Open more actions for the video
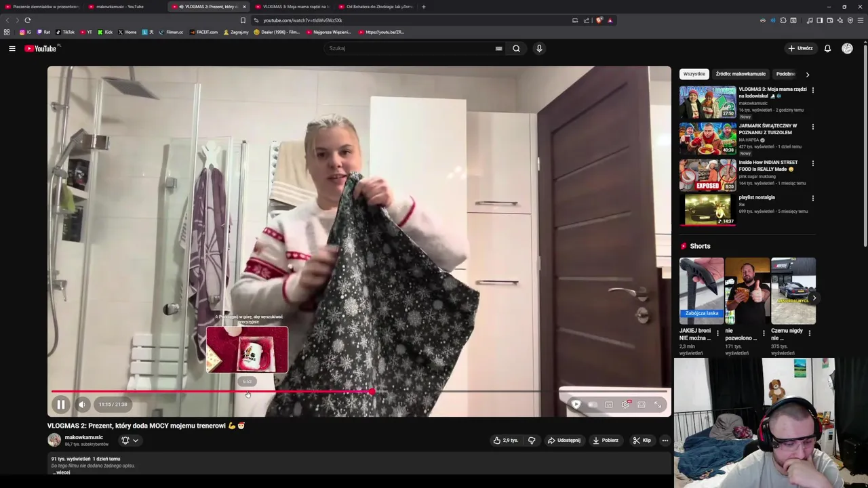This screenshot has height=488, width=868. pos(665,441)
